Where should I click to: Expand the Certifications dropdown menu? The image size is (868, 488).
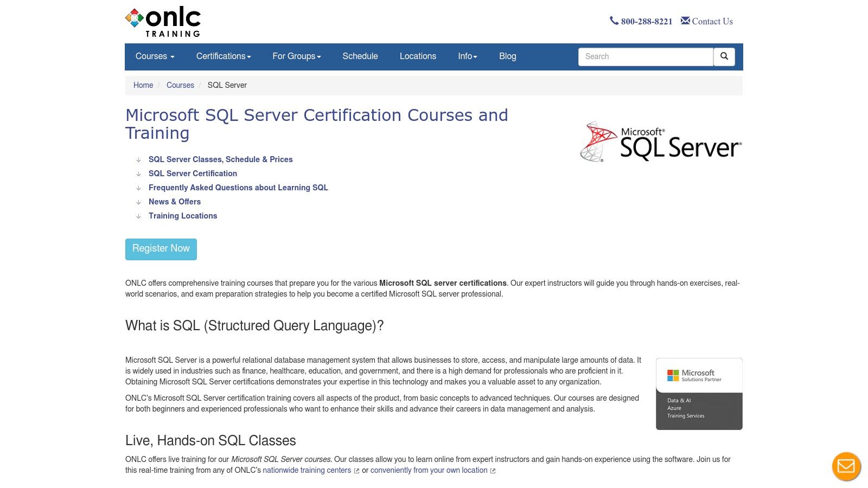coord(224,56)
